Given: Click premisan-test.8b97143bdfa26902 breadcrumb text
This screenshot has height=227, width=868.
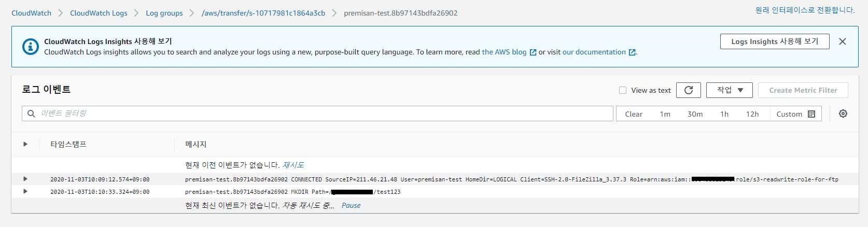Looking at the screenshot, I should click(x=401, y=13).
